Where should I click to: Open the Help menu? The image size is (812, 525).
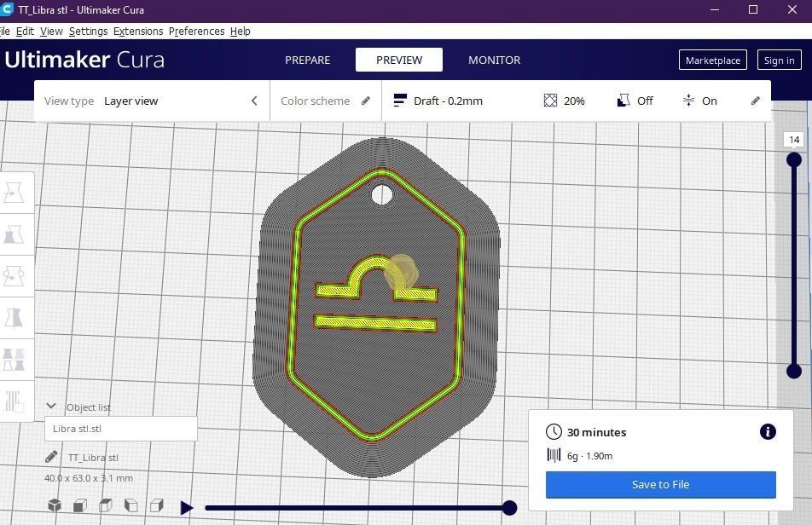coord(241,31)
